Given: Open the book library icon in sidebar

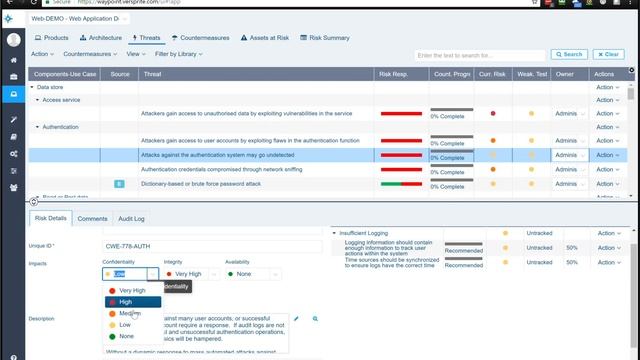Looking at the screenshot, I should [x=13, y=137].
